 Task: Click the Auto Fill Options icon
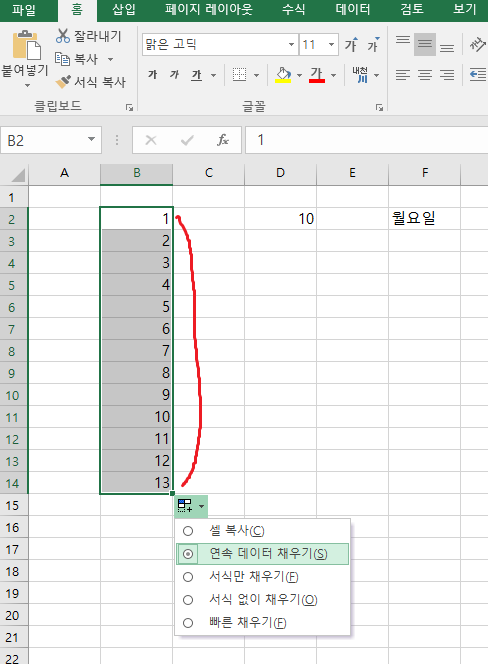coord(185,506)
